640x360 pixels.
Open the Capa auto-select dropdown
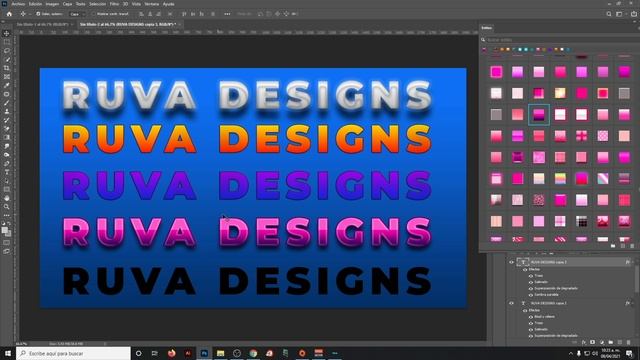[77, 14]
